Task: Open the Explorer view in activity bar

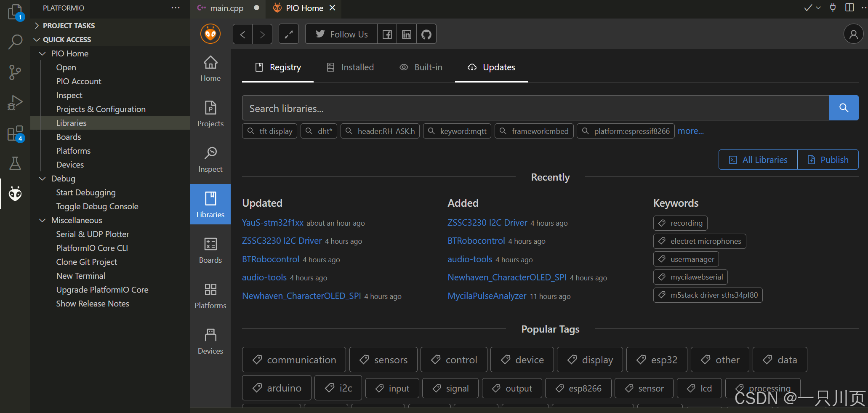Action: coord(15,12)
